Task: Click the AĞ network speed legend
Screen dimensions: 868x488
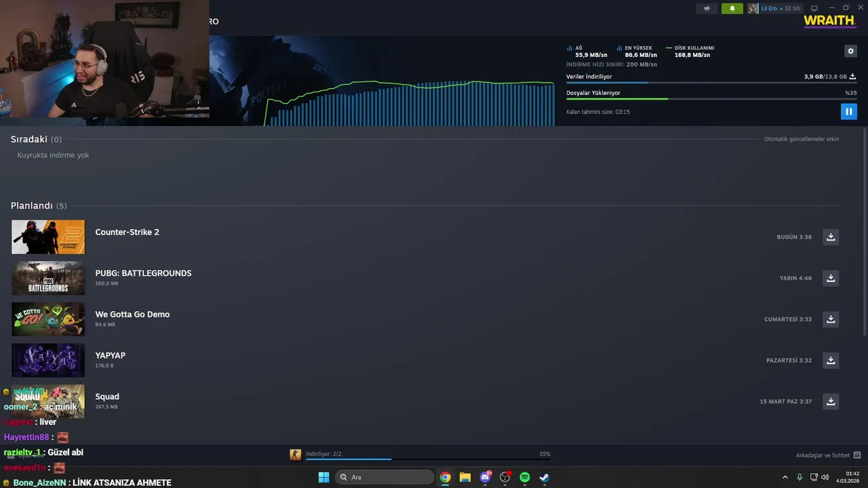Action: click(x=587, y=52)
